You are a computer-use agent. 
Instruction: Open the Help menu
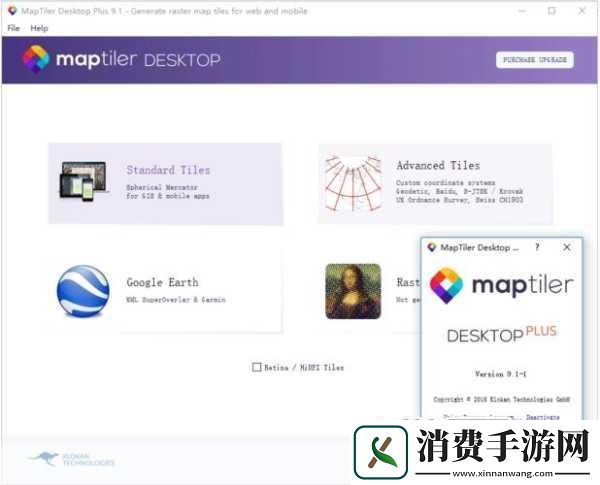pyautogui.click(x=39, y=28)
